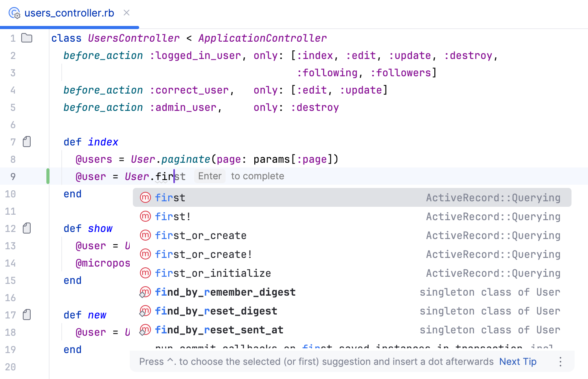Viewport: 588px width, 379px height.
Task: Click the green change marker beside line 9
Action: click(x=47, y=176)
